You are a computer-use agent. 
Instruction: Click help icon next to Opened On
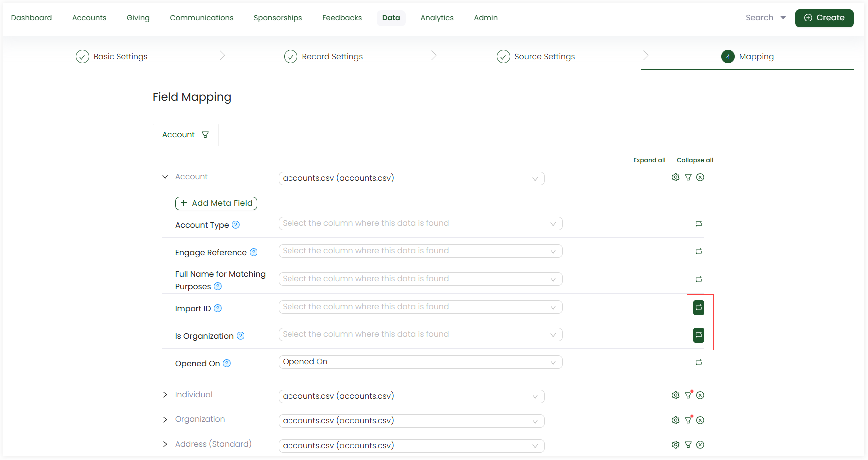pyautogui.click(x=227, y=363)
